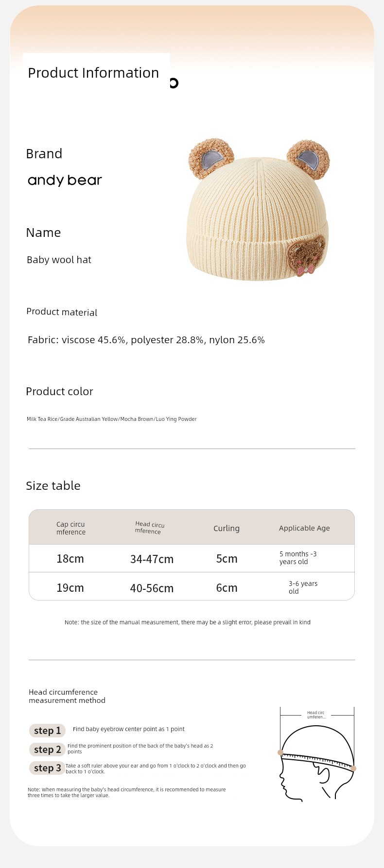The width and height of the screenshot is (384, 868).
Task: Click the step 3 badge
Action: click(x=47, y=768)
